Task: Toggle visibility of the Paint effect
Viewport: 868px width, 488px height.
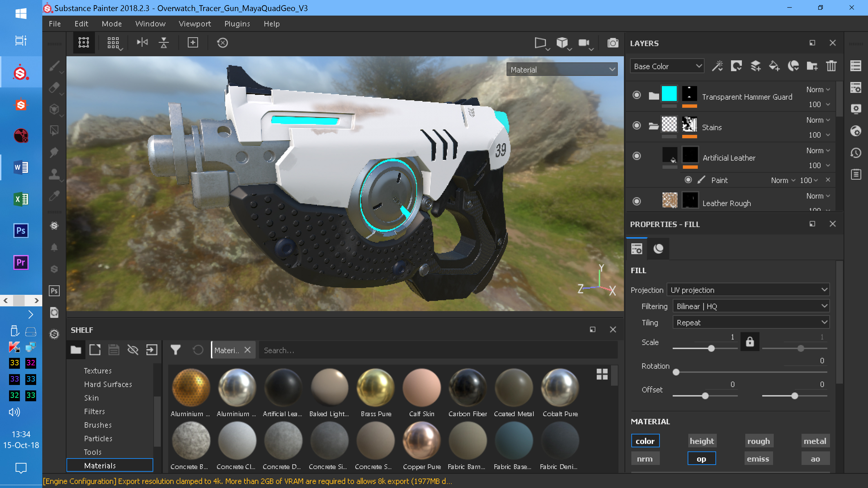Action: tap(688, 180)
